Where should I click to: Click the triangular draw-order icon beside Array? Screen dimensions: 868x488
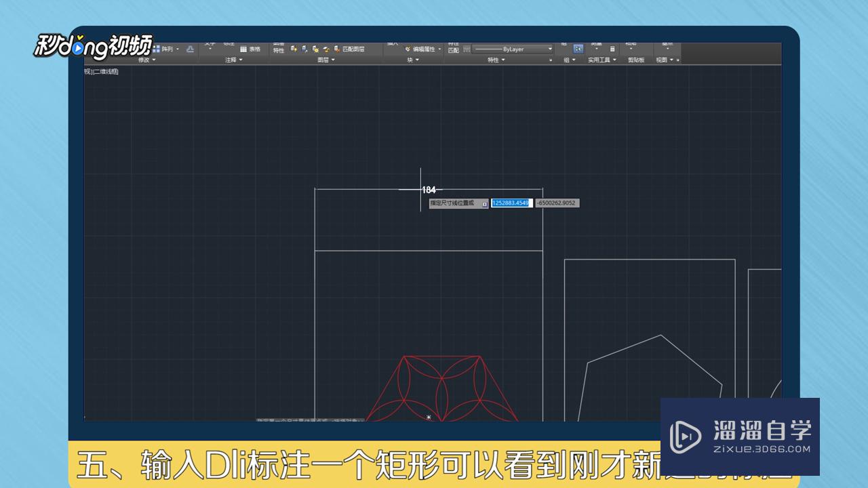(191, 49)
